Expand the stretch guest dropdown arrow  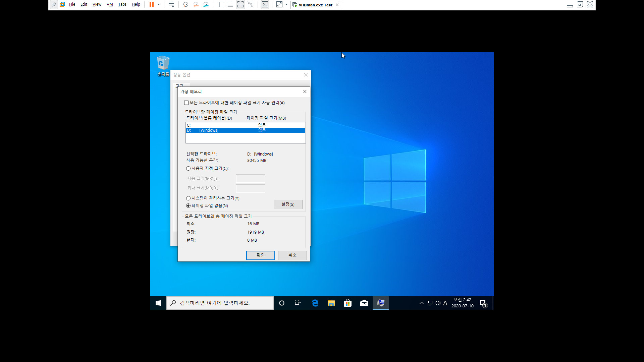pyautogui.click(x=286, y=5)
